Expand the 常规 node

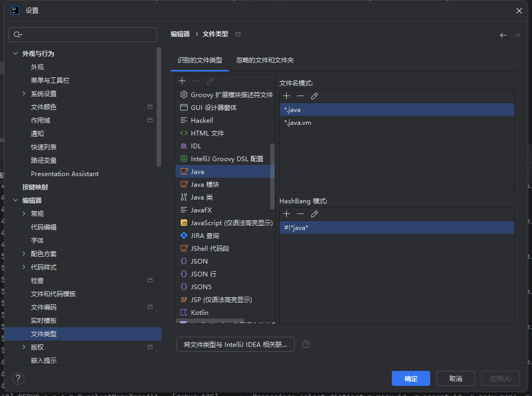coord(24,213)
